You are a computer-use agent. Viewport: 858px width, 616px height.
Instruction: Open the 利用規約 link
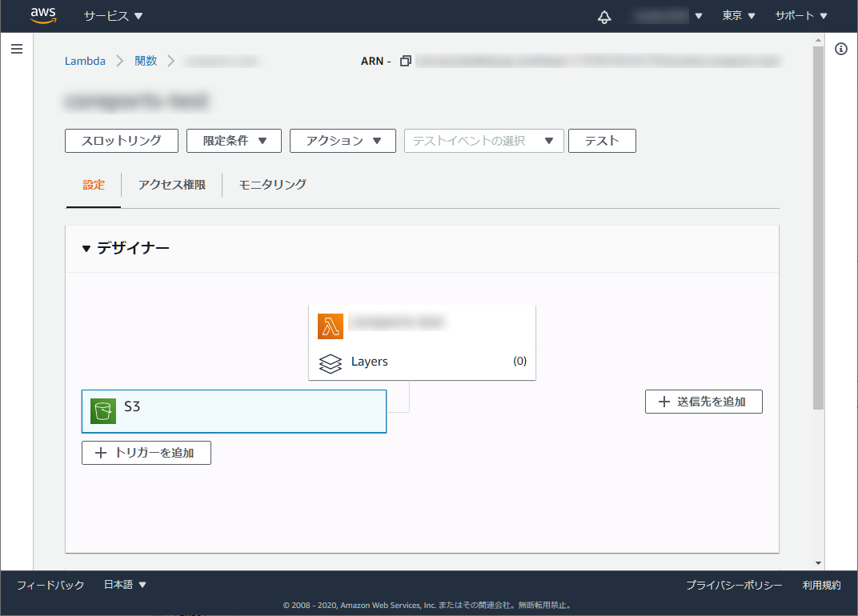[821, 585]
